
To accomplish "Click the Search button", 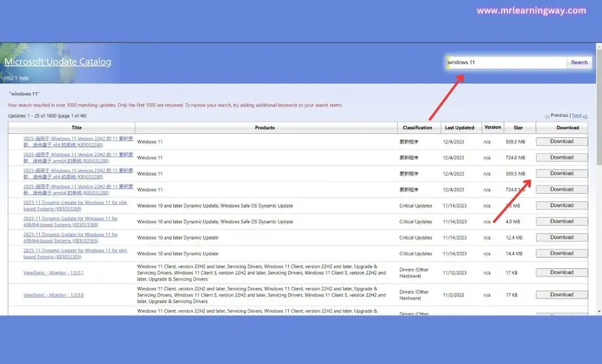I will (579, 62).
